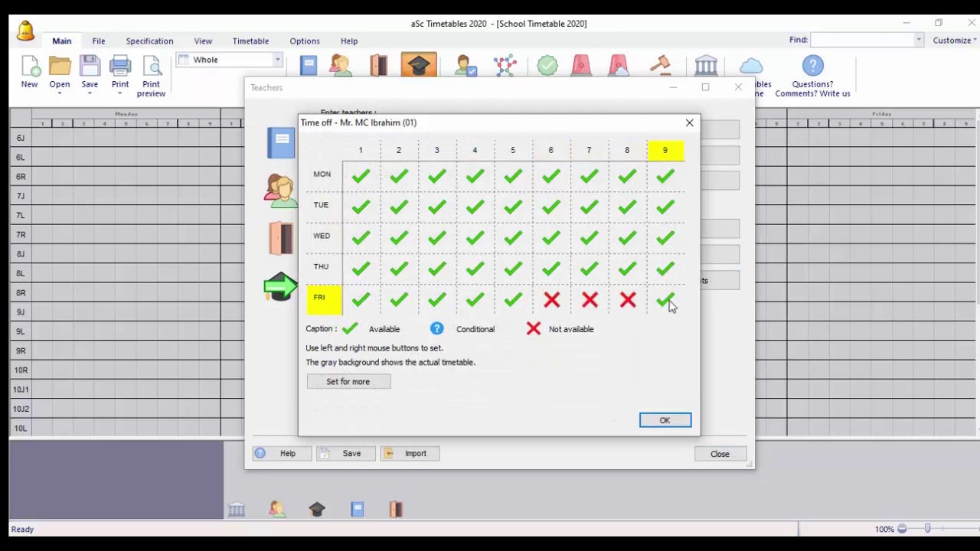Click OK in Time off dialog
980x551 pixels.
pyautogui.click(x=665, y=420)
